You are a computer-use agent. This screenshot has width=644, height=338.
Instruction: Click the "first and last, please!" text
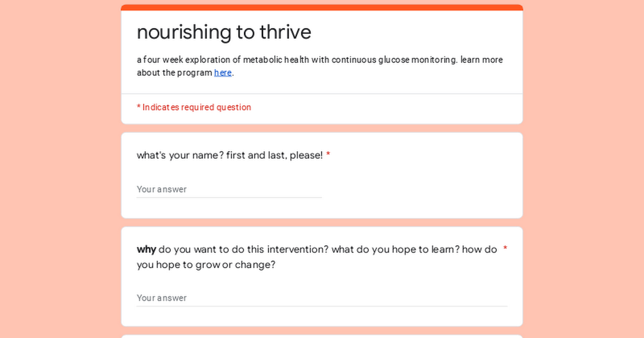pos(275,156)
